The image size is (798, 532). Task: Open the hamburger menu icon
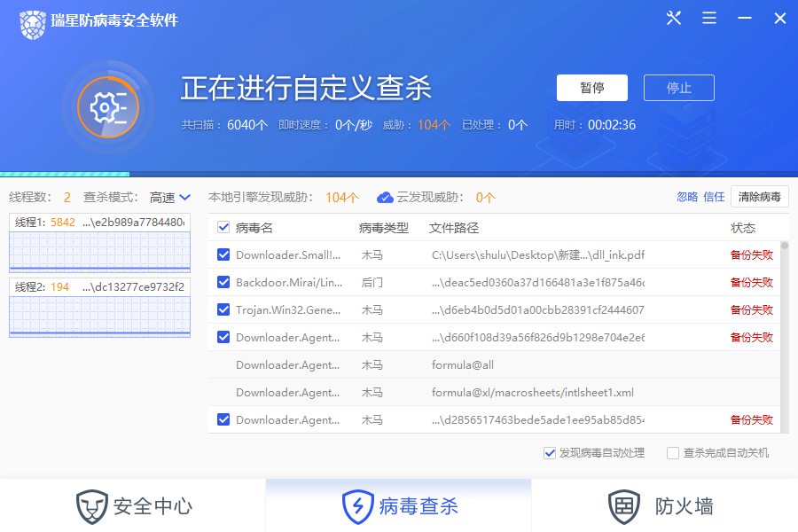(x=709, y=19)
